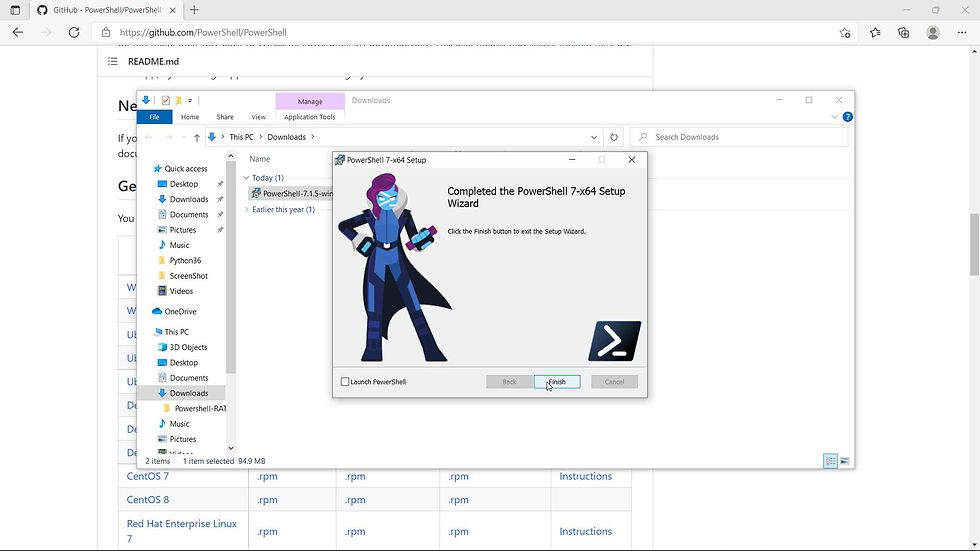This screenshot has height=551, width=980.
Task: Open Music under Quick access
Action: click(x=179, y=246)
